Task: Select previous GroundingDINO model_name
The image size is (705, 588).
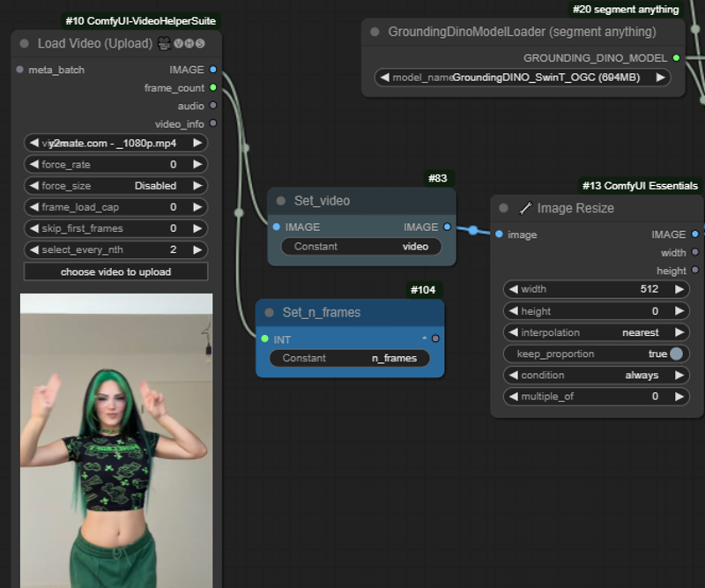Action: pyautogui.click(x=384, y=78)
